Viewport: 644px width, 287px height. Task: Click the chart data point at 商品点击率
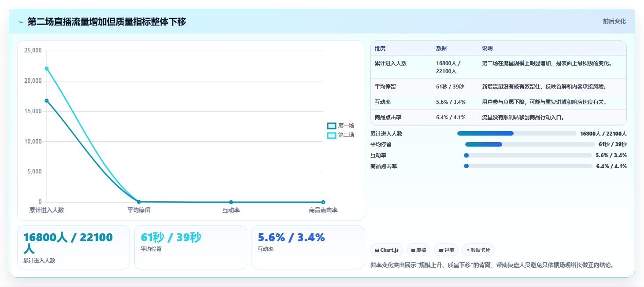click(323, 202)
